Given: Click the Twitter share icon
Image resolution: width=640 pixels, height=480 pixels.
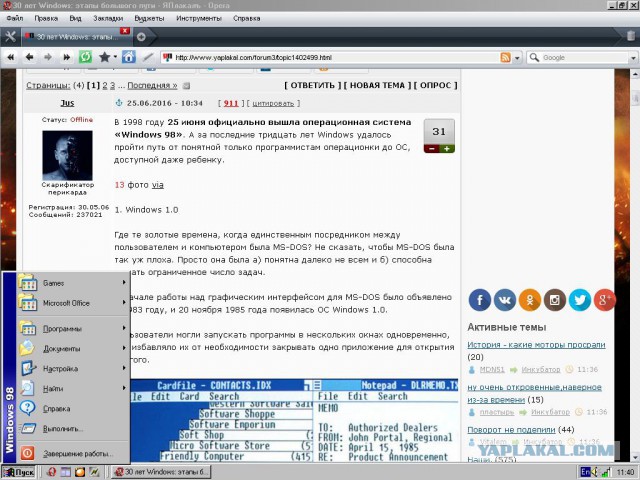Looking at the screenshot, I should 580,300.
